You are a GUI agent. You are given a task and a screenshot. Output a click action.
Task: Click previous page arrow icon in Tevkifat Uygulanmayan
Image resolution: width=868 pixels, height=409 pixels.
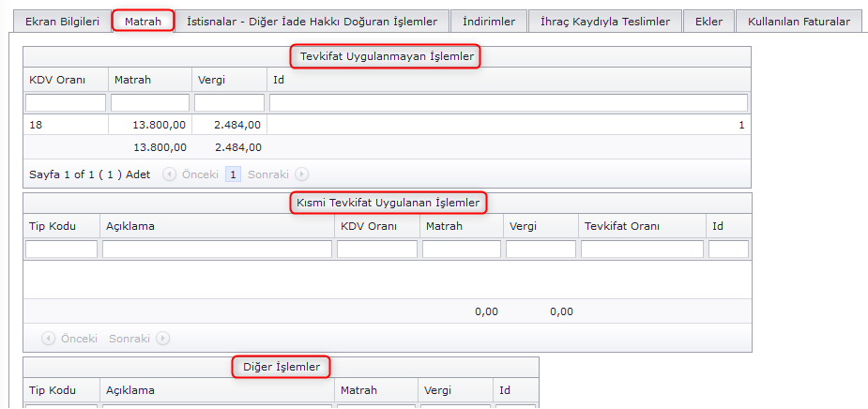(169, 174)
